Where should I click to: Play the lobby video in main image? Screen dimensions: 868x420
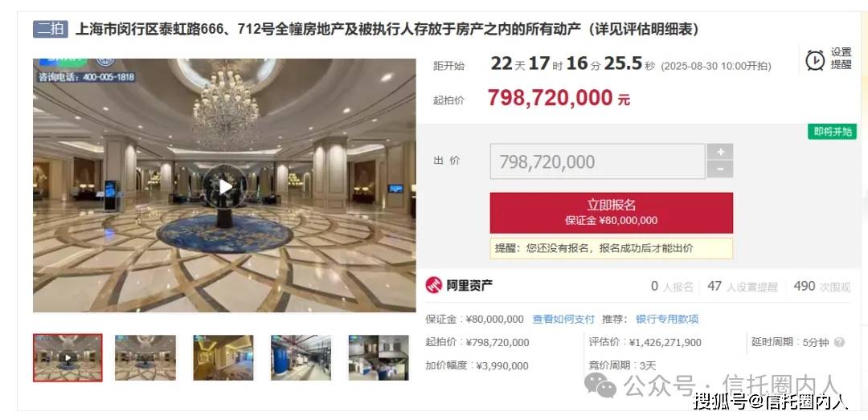pos(224,186)
